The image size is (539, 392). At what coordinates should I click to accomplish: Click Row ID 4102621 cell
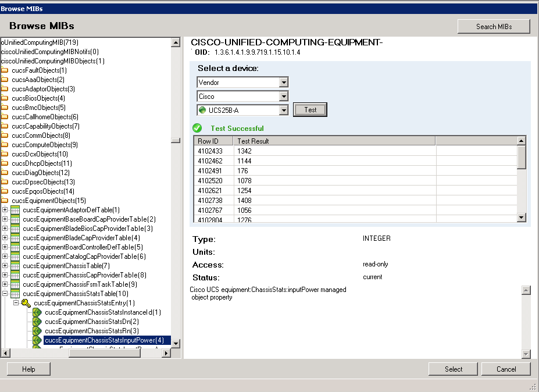214,191
